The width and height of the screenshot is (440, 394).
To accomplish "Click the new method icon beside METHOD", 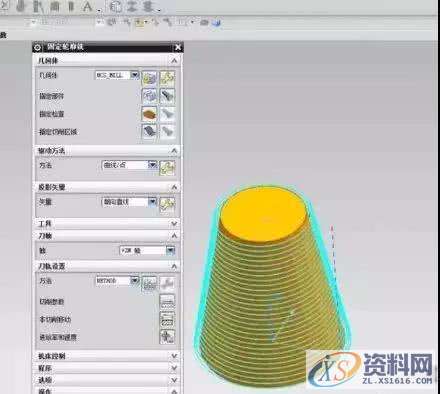I will (x=149, y=283).
